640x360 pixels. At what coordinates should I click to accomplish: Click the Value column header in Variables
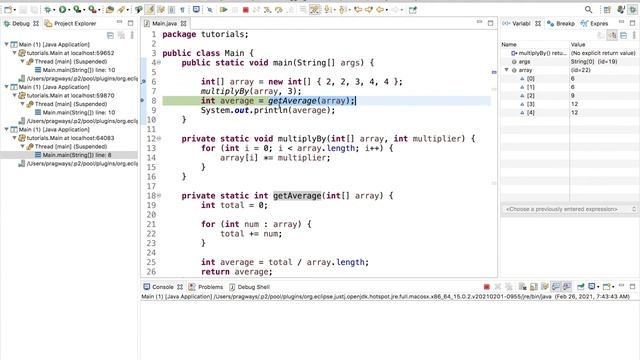tap(604, 44)
